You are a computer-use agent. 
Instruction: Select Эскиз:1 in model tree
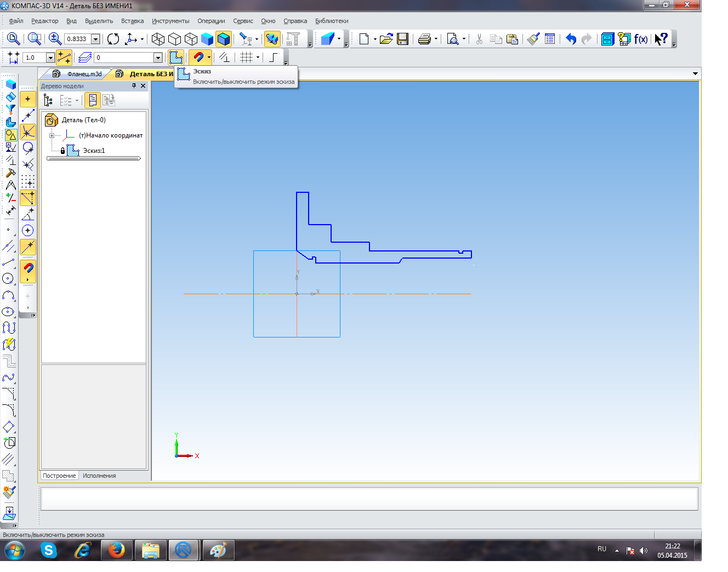coord(94,151)
